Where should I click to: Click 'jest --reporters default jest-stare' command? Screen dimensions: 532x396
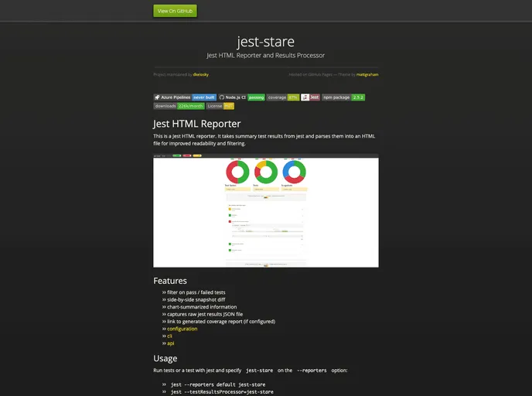click(218, 384)
